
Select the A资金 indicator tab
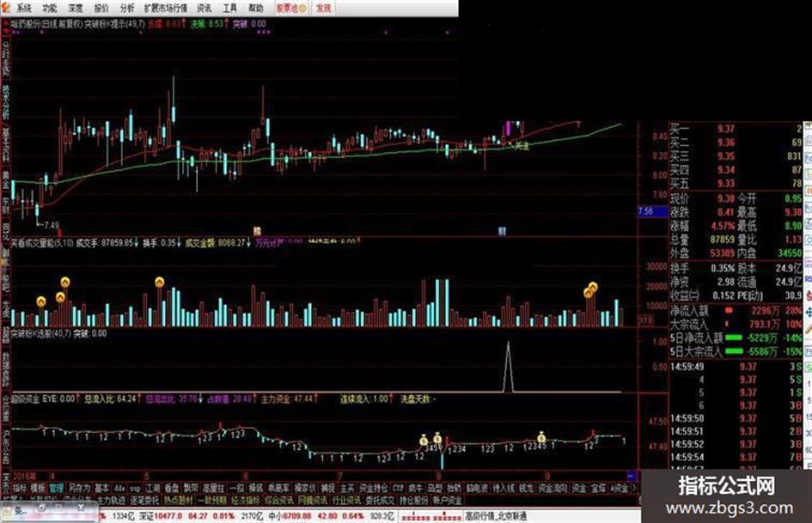(x=619, y=488)
